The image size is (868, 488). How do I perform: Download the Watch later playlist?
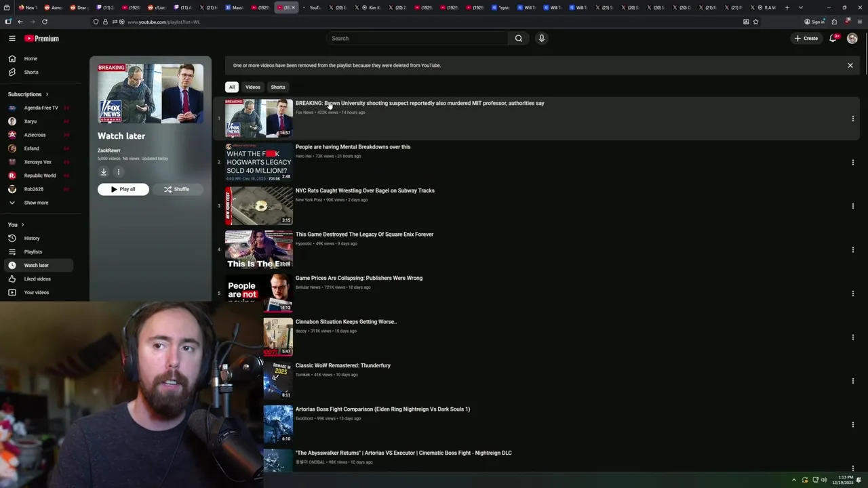[x=104, y=172]
